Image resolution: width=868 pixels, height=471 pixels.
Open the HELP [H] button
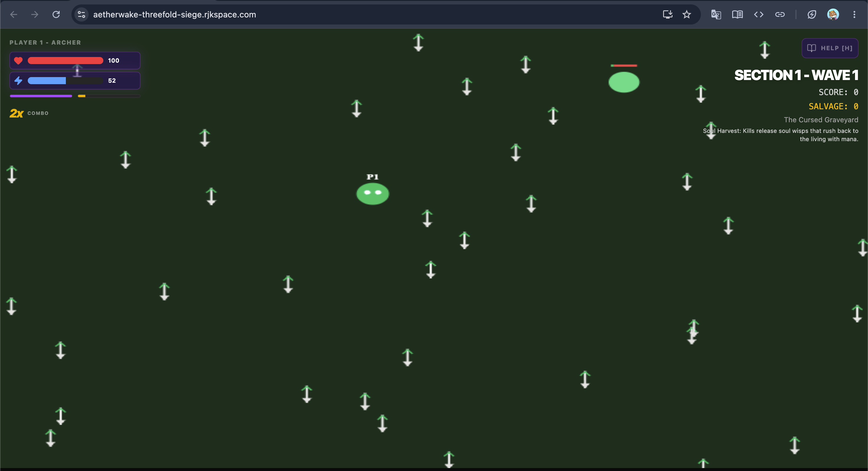coord(830,48)
